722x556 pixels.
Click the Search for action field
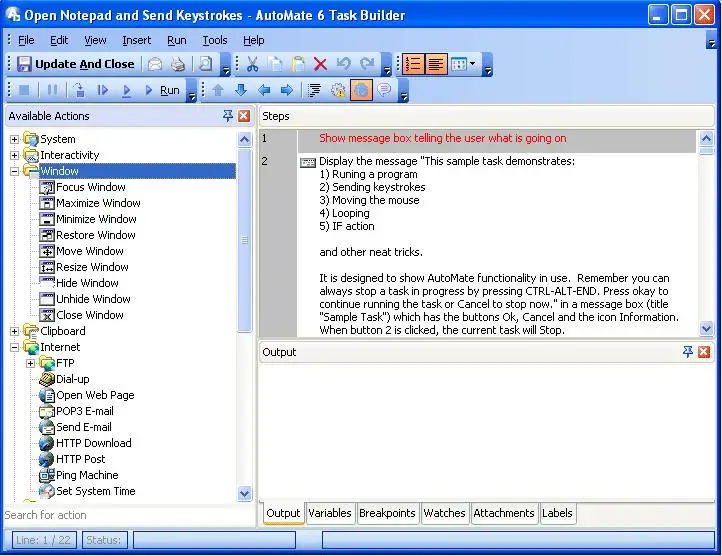coord(129,515)
